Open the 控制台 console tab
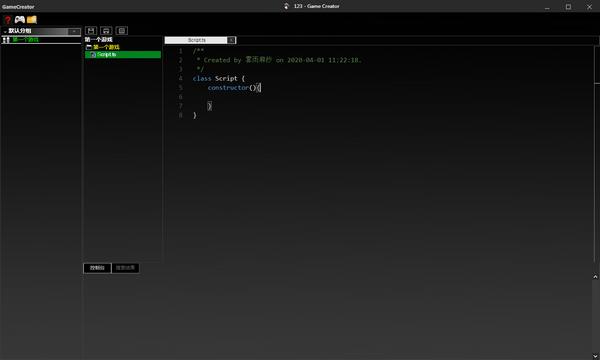Screen dimensions: 600x360 tap(97, 268)
